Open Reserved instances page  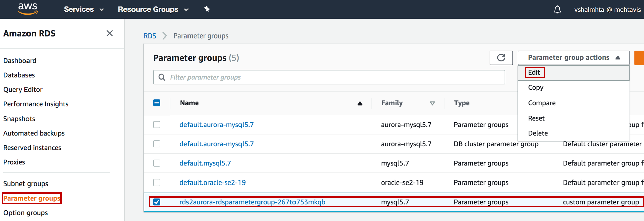pos(32,148)
